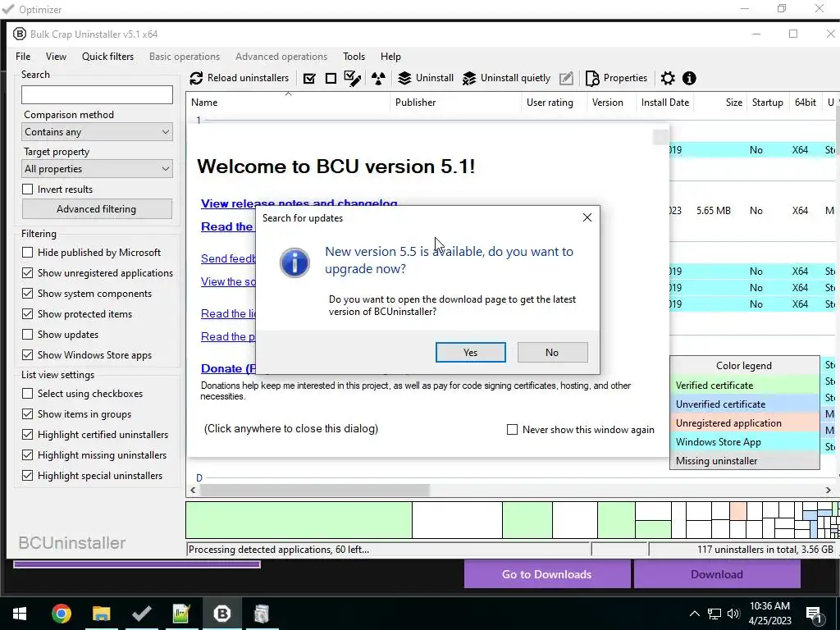Click the Uninstall toolbar button
The width and height of the screenshot is (840, 630).
[x=426, y=78]
